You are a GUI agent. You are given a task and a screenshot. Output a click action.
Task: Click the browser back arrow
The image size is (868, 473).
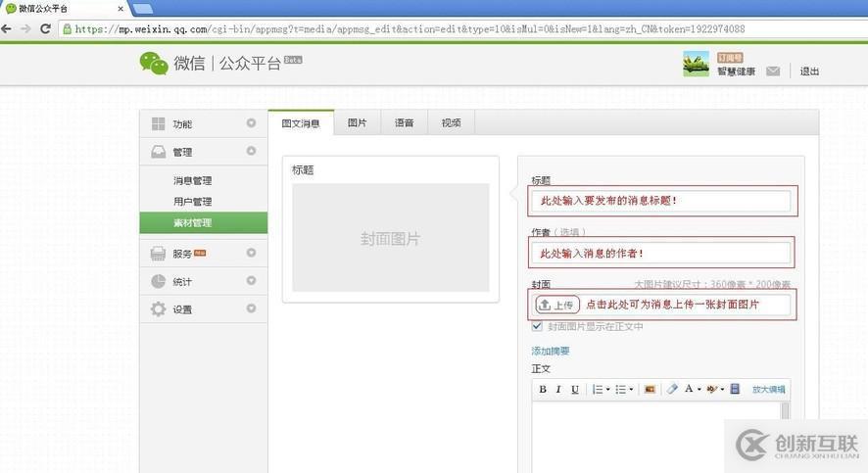pos(7,28)
